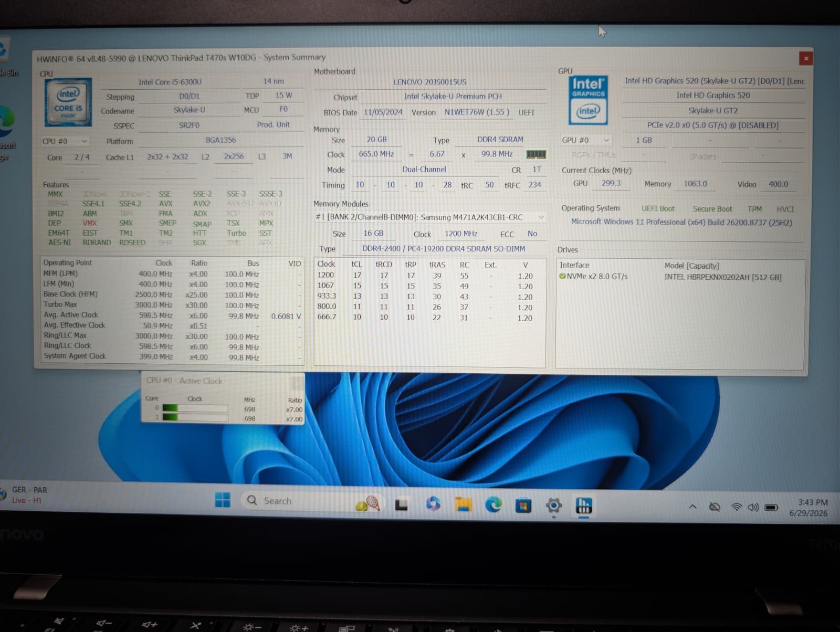Click the black Task View icon

click(402, 504)
